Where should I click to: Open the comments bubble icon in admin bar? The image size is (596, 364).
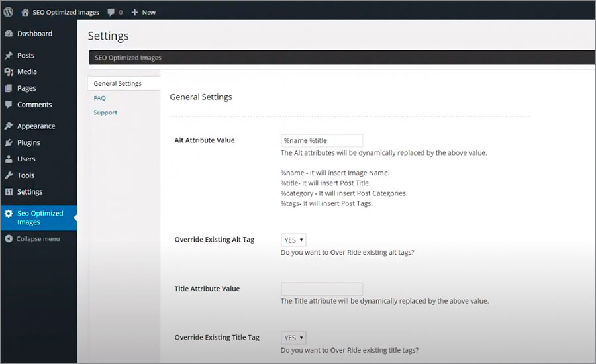point(111,12)
